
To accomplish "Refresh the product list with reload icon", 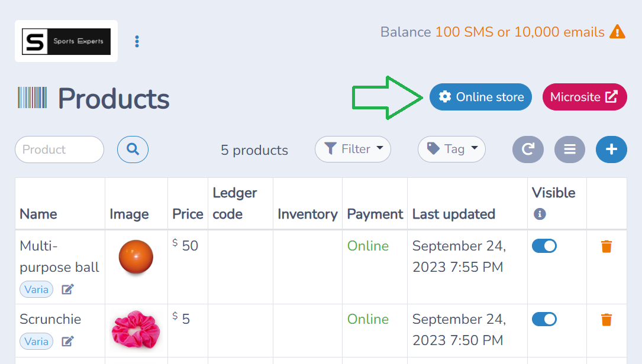I will pyautogui.click(x=528, y=149).
